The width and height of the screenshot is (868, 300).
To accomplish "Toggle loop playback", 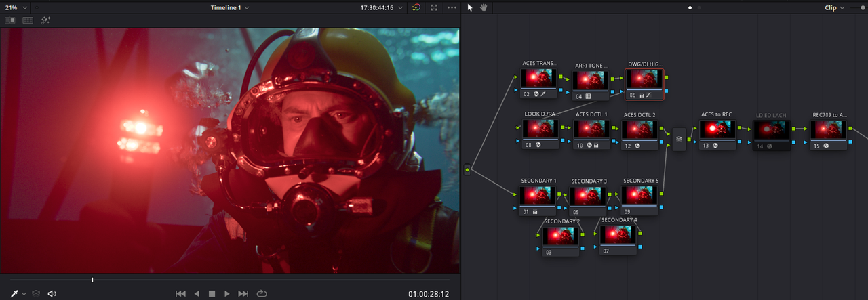I will pos(261,293).
